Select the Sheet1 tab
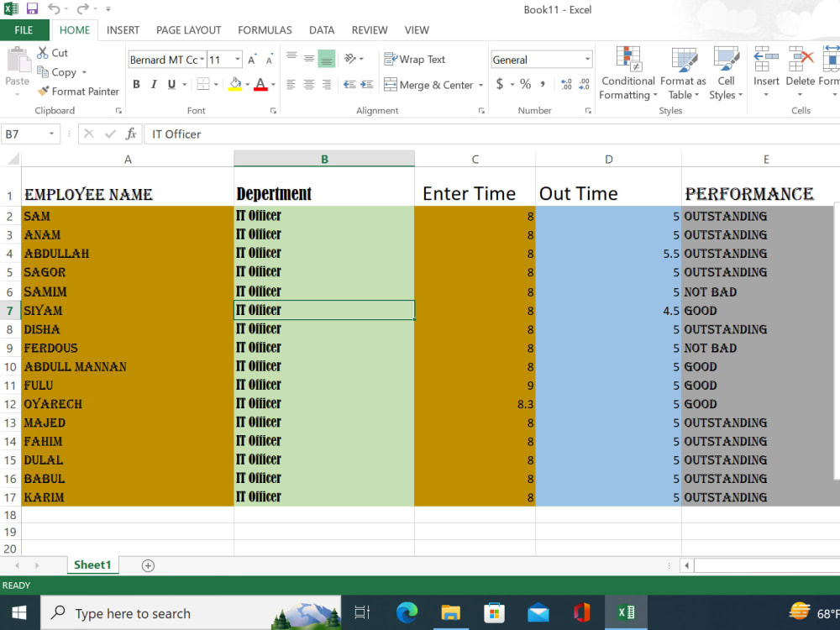 (92, 565)
